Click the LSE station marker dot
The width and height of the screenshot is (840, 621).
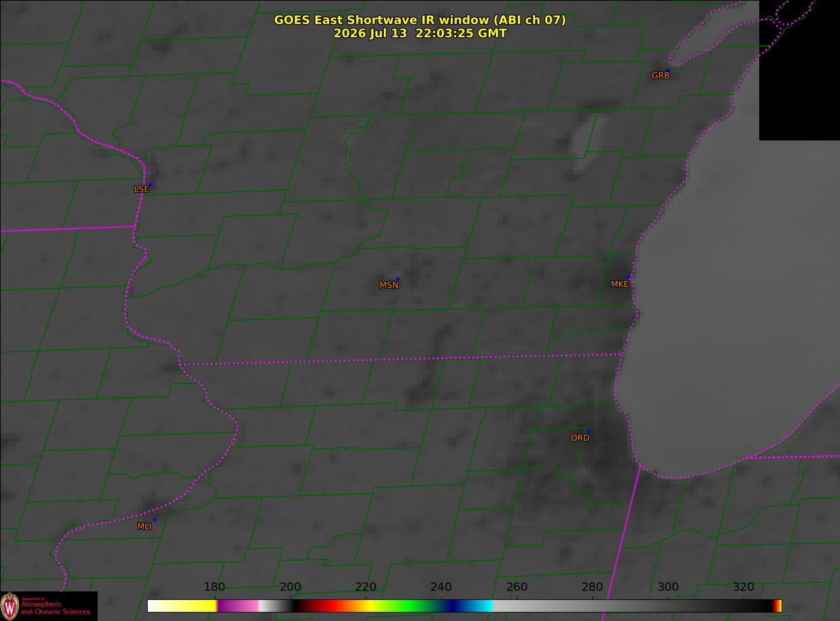coord(150,184)
